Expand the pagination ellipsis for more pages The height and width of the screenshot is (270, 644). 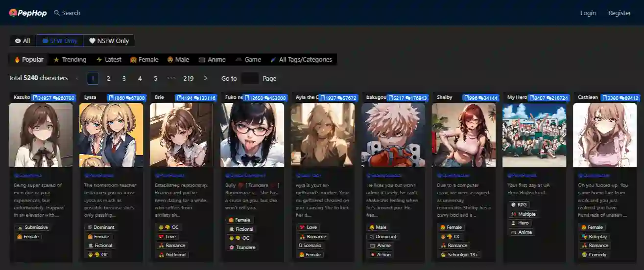tap(171, 78)
